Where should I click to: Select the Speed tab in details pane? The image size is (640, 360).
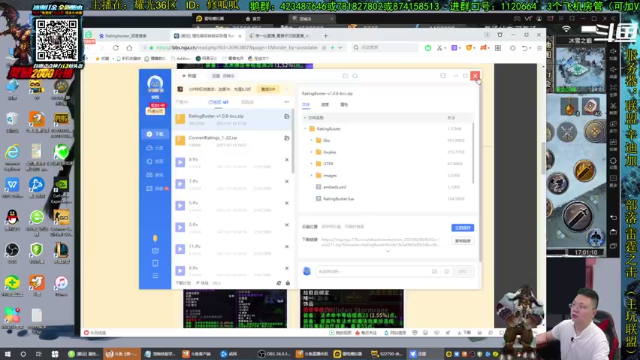point(325,105)
